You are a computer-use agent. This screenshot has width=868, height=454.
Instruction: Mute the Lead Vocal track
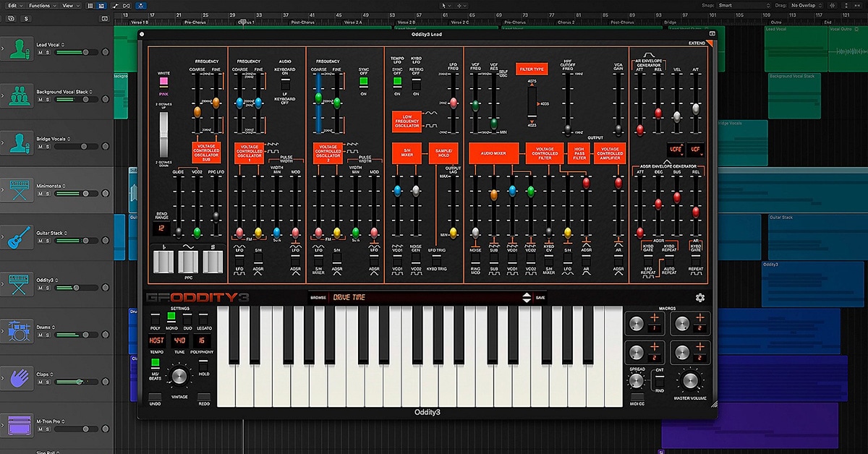click(x=40, y=53)
